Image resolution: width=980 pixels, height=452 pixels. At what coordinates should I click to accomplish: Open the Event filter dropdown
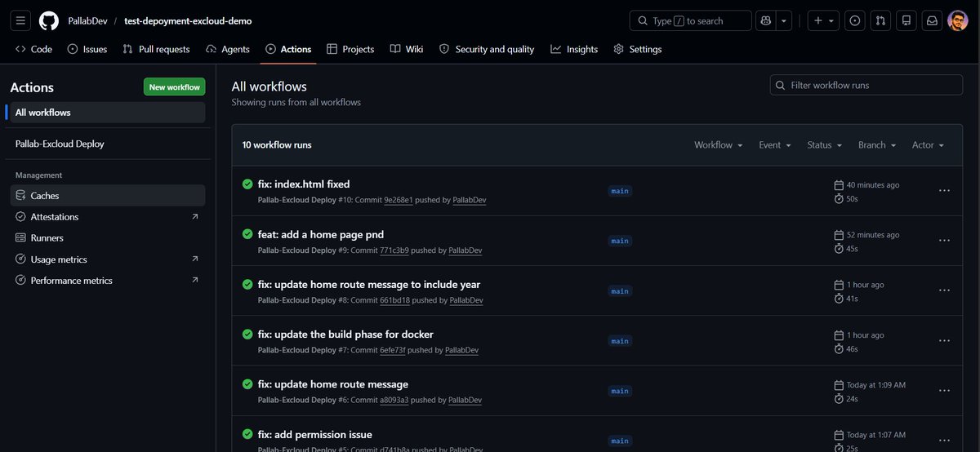(x=775, y=145)
